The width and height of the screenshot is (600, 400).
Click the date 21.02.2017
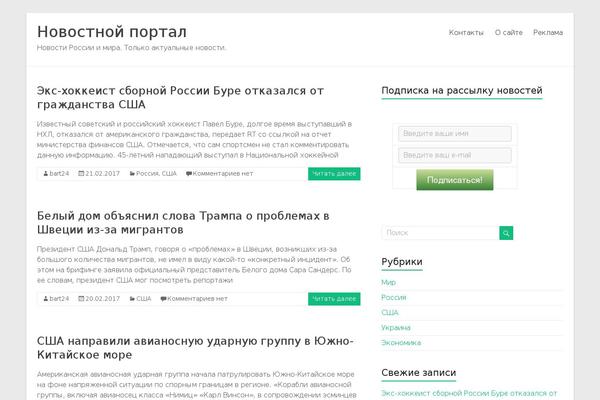tap(103, 173)
